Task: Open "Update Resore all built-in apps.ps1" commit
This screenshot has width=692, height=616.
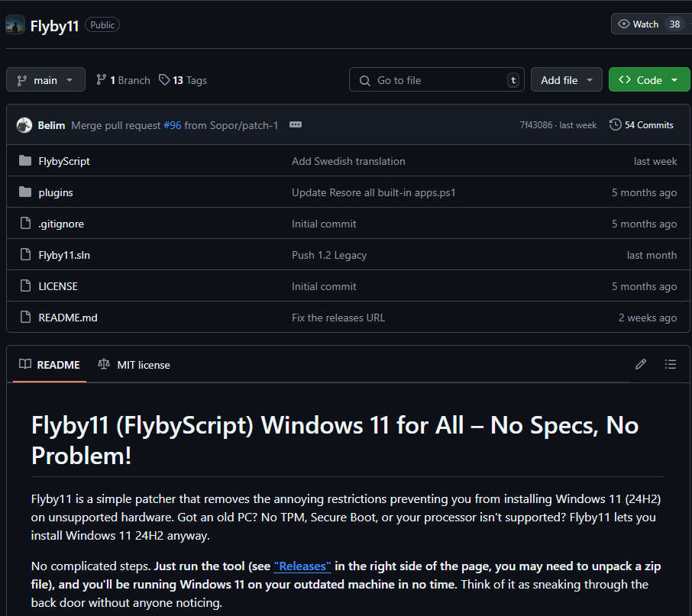Action: click(x=373, y=192)
